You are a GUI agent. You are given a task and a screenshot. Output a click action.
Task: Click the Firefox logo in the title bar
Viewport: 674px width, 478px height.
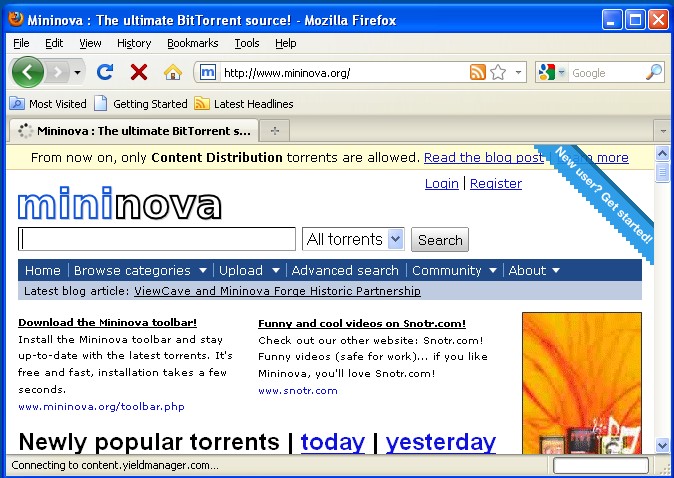point(15,19)
